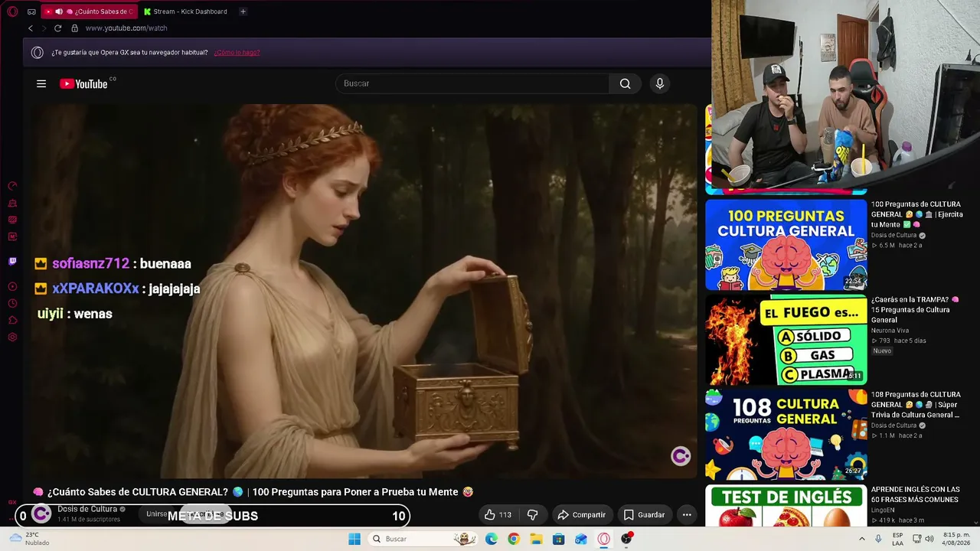Mute the YouTube tab audio icon
This screenshot has width=980, height=551.
point(59,11)
